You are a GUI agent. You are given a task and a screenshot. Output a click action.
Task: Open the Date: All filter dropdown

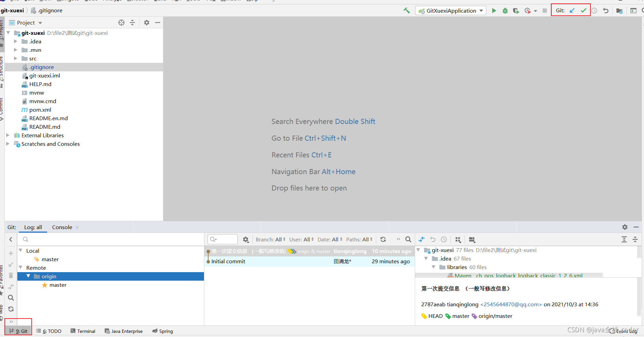(330, 239)
